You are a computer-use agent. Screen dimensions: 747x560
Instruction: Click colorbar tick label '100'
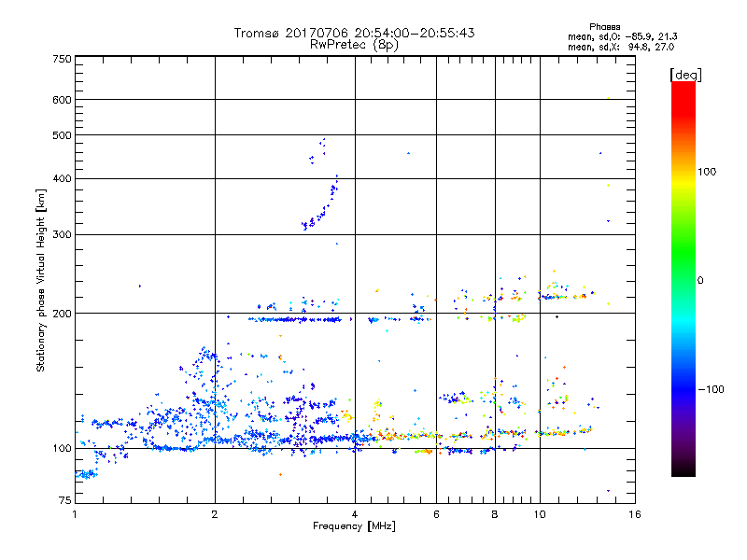click(707, 172)
